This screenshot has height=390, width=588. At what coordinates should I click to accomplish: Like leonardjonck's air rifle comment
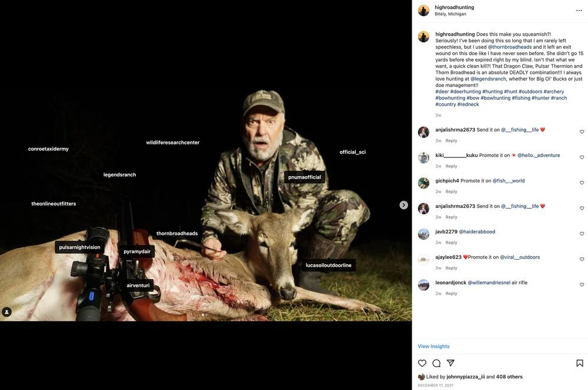[582, 285]
